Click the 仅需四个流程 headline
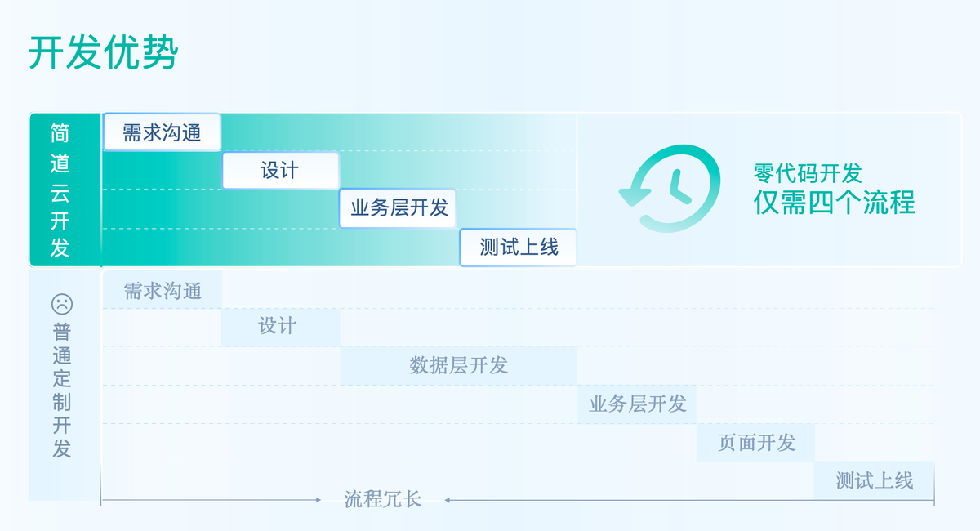 click(x=834, y=202)
